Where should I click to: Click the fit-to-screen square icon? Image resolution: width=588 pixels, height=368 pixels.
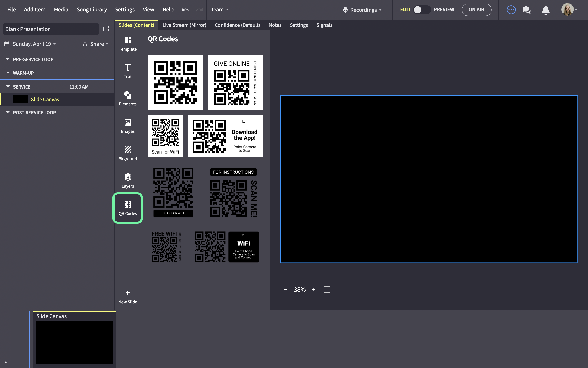[x=327, y=289]
